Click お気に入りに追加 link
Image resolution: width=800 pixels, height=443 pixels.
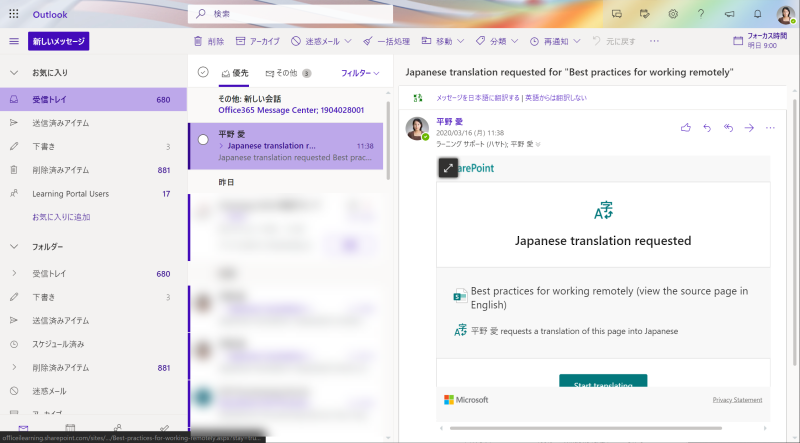click(61, 217)
